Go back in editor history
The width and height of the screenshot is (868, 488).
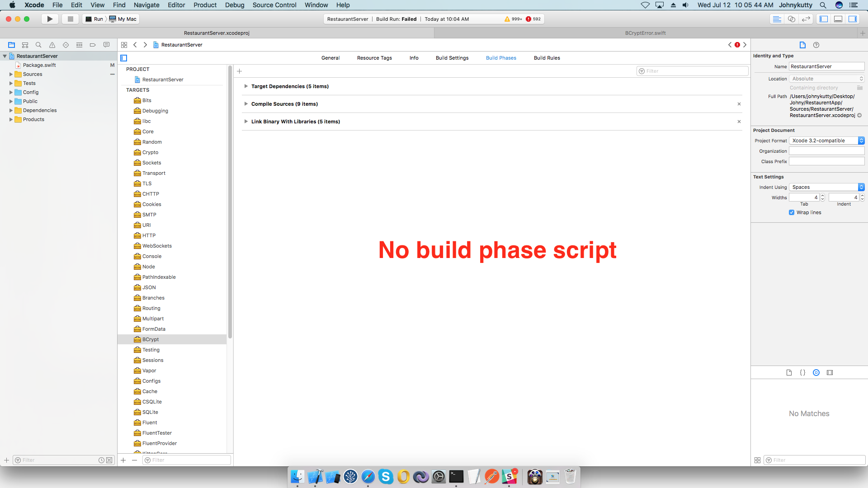[135, 45]
